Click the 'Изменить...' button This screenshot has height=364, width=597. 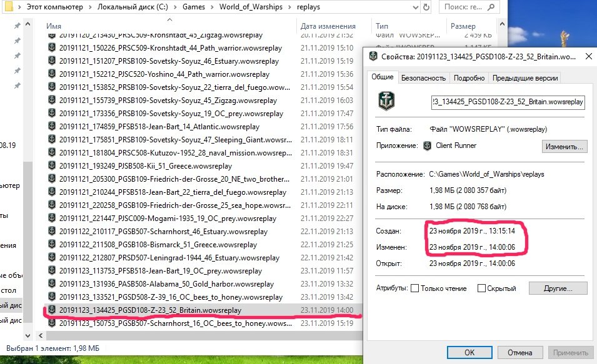coord(564,147)
